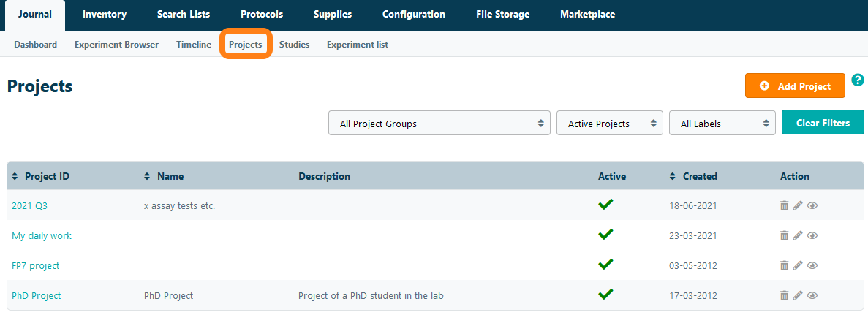Edit the FP7 project entry
868x315 pixels.
click(x=798, y=266)
